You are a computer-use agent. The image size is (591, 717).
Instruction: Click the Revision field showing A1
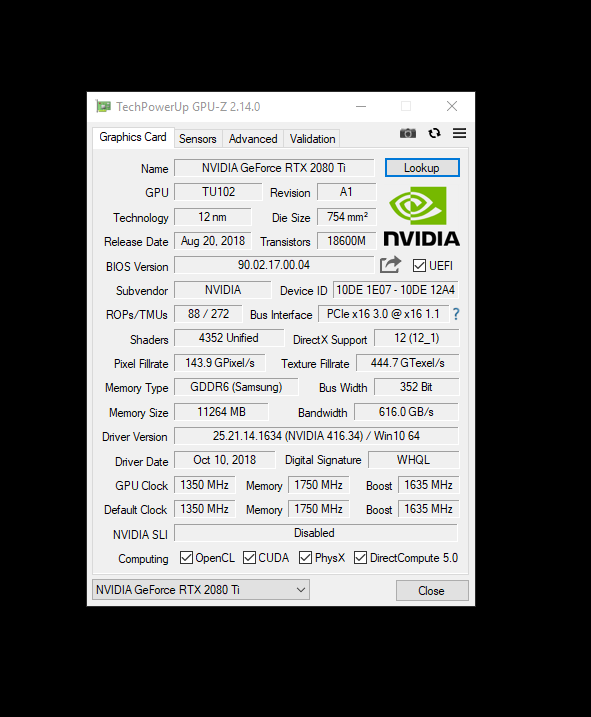pyautogui.click(x=347, y=192)
